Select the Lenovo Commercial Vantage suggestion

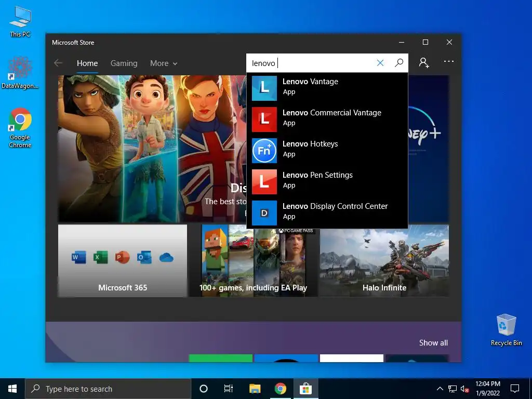pyautogui.click(x=327, y=119)
